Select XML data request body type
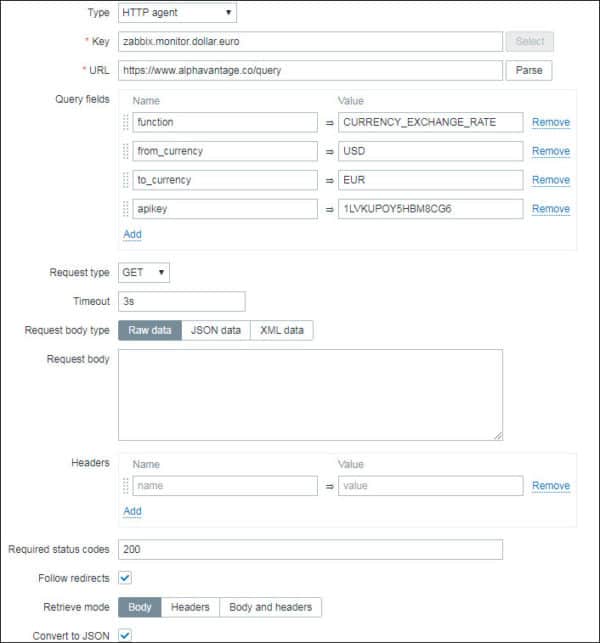 tap(281, 331)
